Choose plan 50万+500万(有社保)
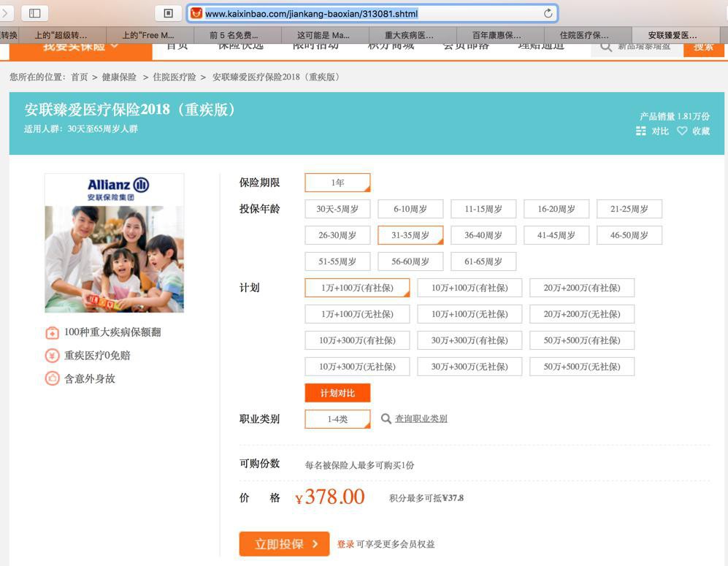Viewport: 728px width, 566px height. point(582,340)
